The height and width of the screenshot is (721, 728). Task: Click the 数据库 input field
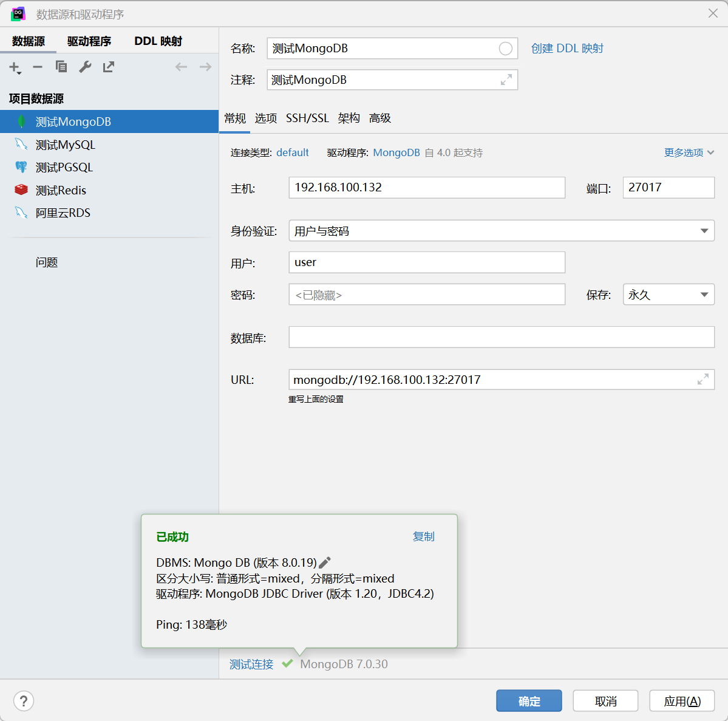(x=502, y=337)
